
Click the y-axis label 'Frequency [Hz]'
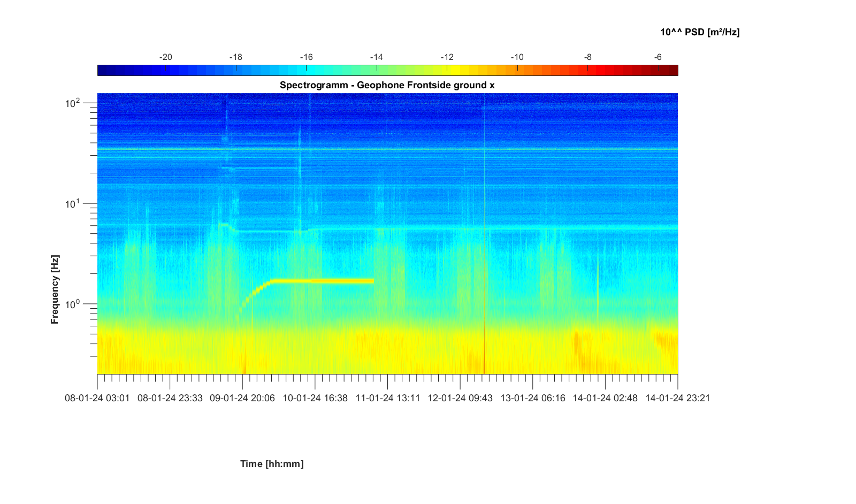(55, 289)
